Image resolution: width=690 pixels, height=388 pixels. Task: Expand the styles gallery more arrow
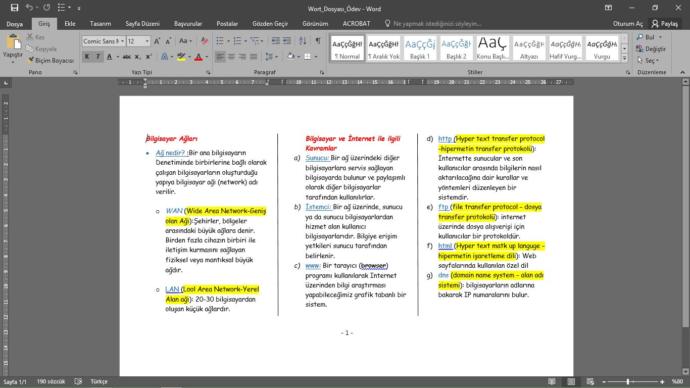(624, 58)
